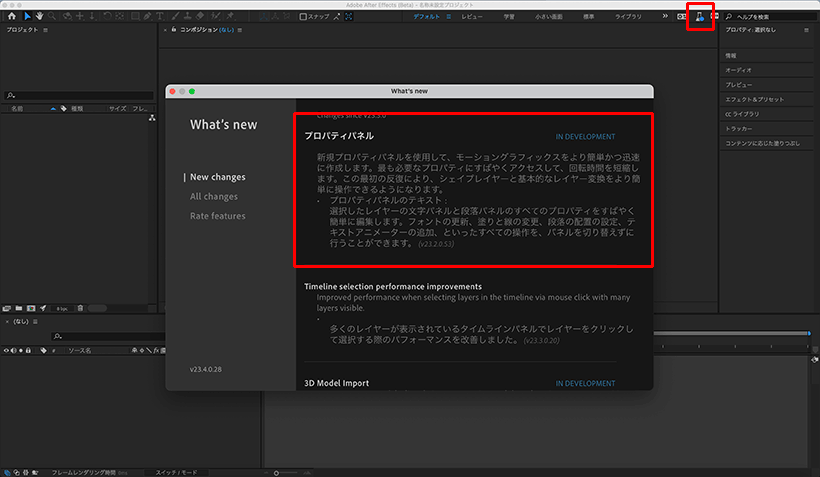820x477 pixels.
Task: Click IN DEVELOPMENT link next to 3D Model Import
Action: tap(585, 383)
